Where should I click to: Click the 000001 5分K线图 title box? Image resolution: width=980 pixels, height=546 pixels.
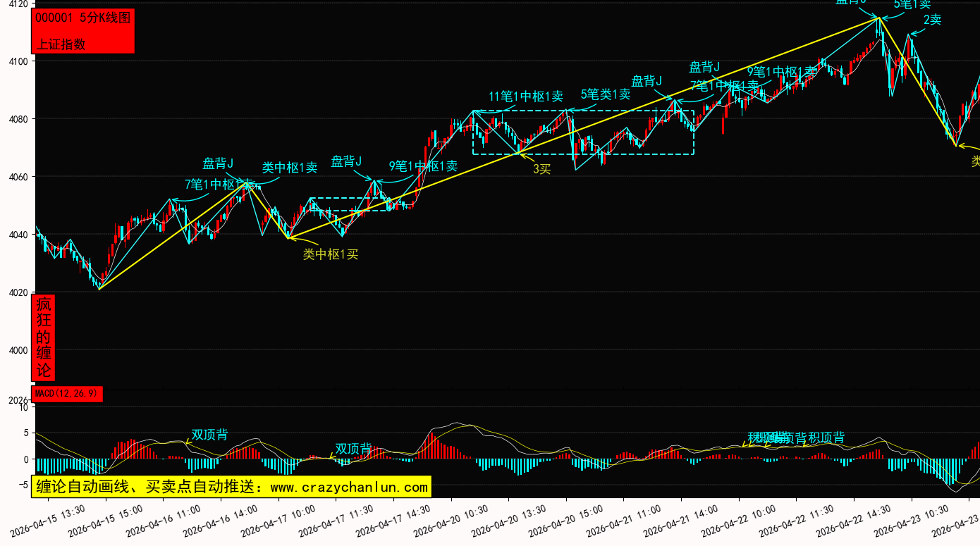(83, 18)
